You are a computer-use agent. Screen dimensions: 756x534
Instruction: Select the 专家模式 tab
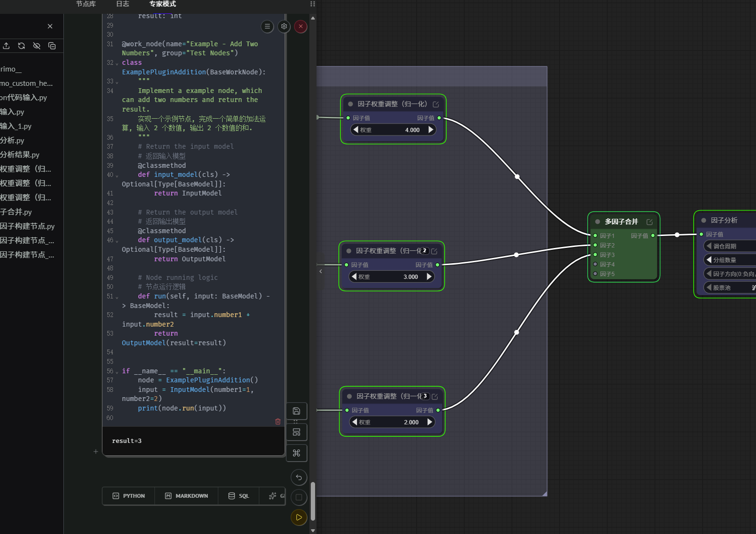(x=163, y=4)
